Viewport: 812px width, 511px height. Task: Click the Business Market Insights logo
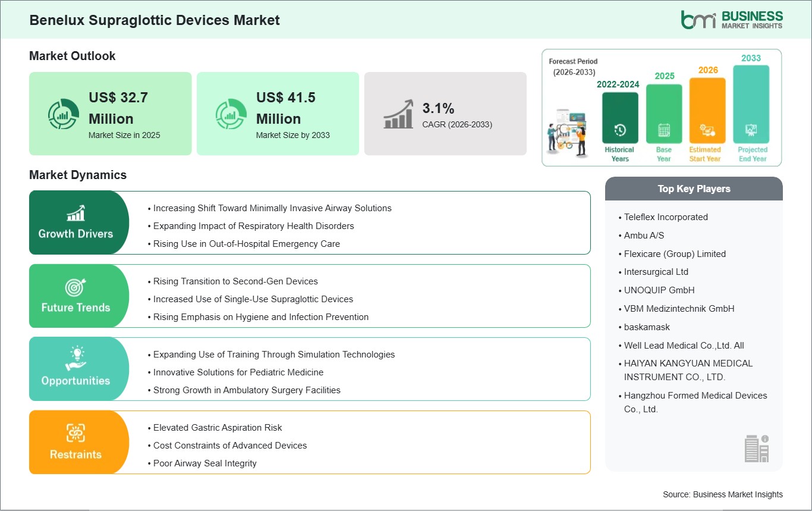732,19
